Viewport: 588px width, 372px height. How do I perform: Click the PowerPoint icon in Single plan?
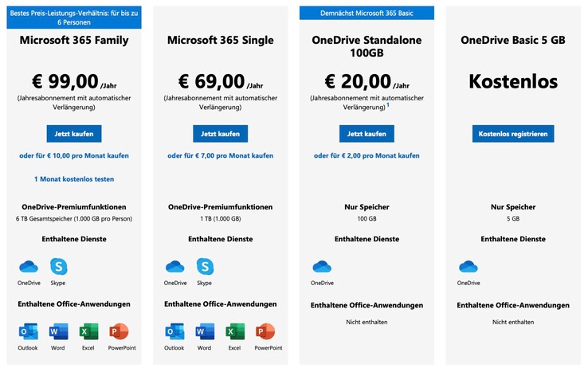point(265,331)
